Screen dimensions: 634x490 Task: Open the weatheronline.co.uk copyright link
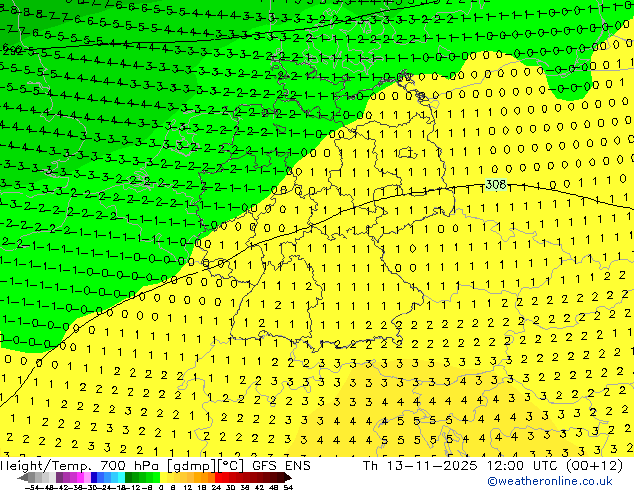pyautogui.click(x=549, y=481)
